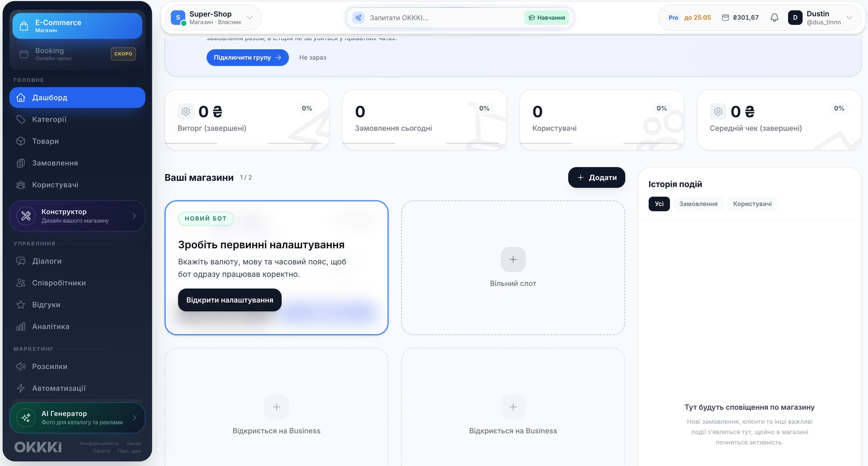Screen dimensions: 868x466
Task: Open the sidebar Користувачі menu item
Action: (x=77, y=185)
